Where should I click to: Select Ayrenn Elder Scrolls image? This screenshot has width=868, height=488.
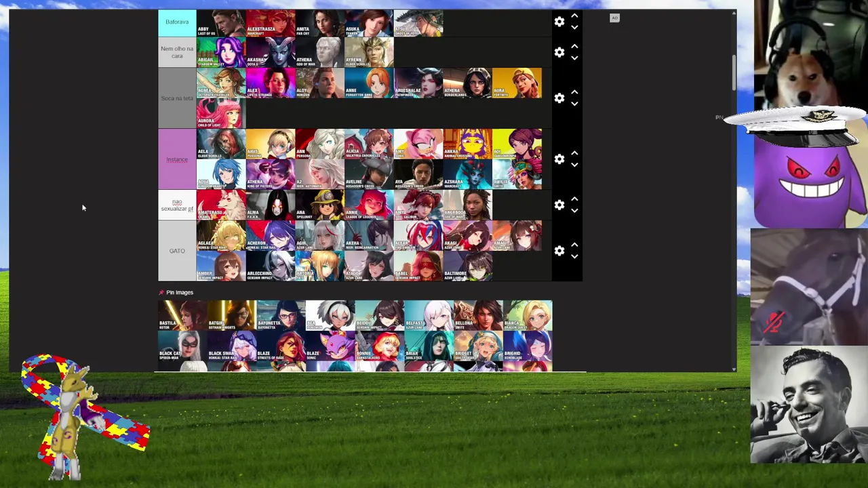click(369, 52)
